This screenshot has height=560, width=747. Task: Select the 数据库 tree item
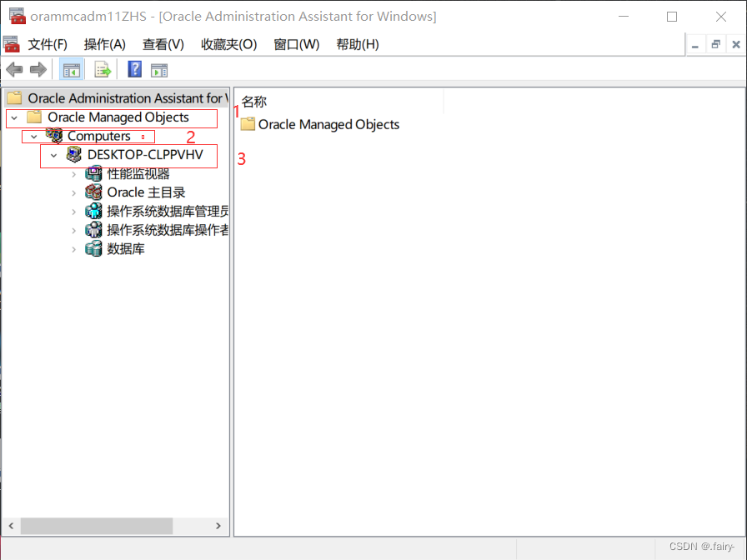click(x=126, y=248)
